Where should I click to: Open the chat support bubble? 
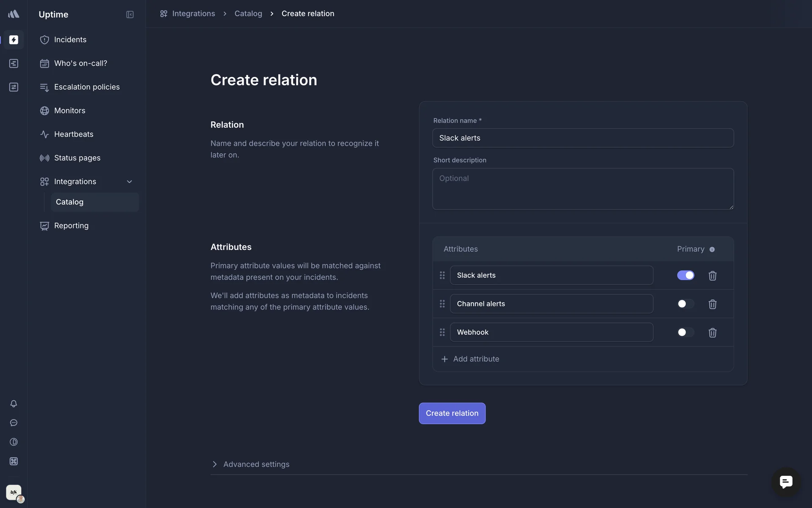[786, 482]
